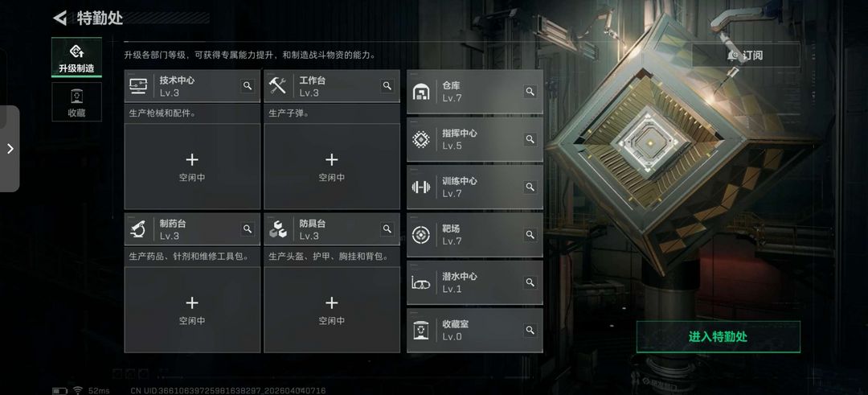Select the 靶场 Lv.7 department row

[x=475, y=235]
